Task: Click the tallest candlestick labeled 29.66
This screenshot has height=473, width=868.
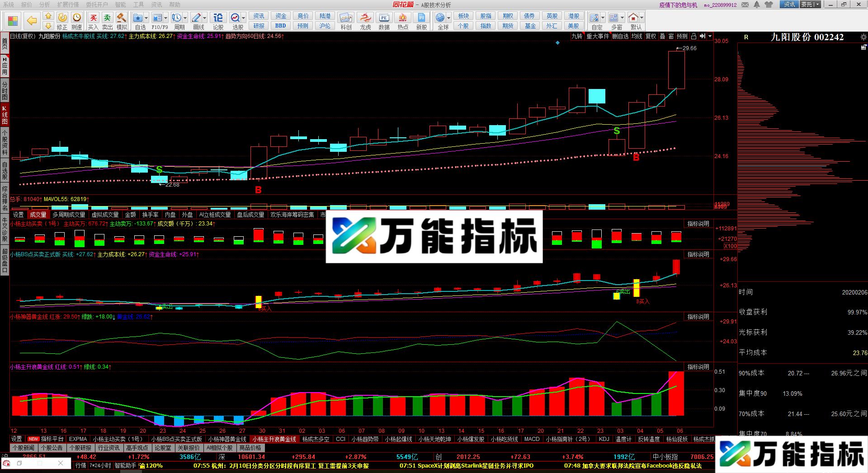Action: pos(676,70)
